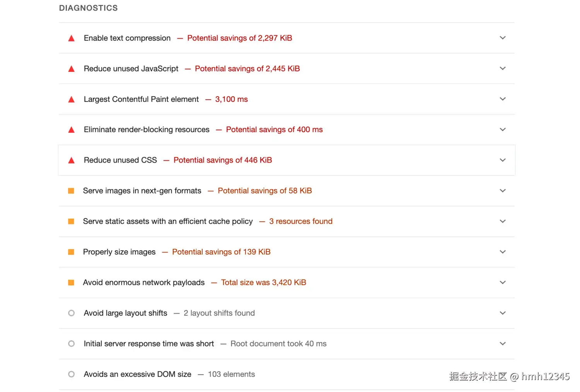
Task: Click red warning icon for Largest Contentful Paint
Action: click(71, 100)
